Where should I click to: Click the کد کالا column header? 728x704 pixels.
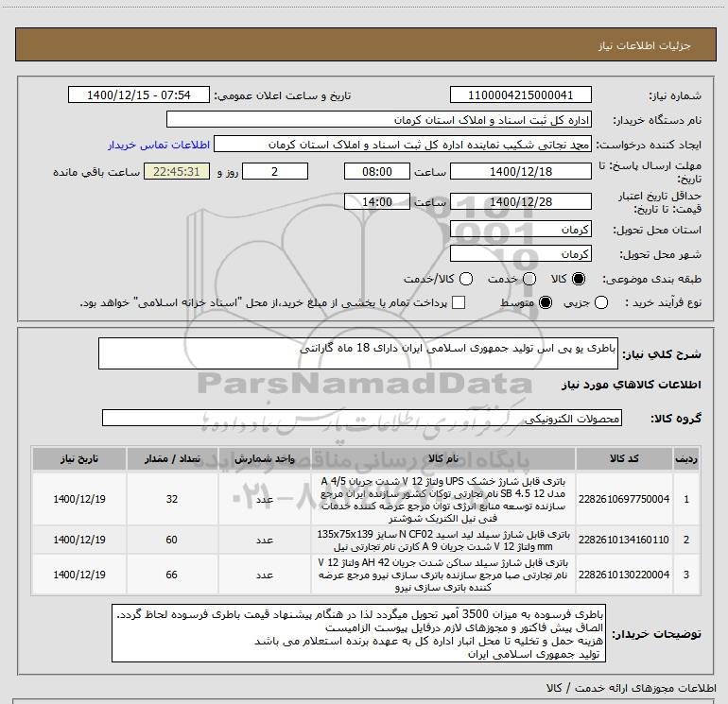click(x=624, y=459)
